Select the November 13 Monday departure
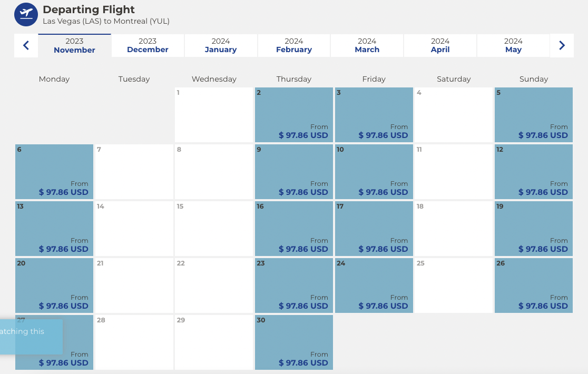588x374 pixels. point(54,228)
